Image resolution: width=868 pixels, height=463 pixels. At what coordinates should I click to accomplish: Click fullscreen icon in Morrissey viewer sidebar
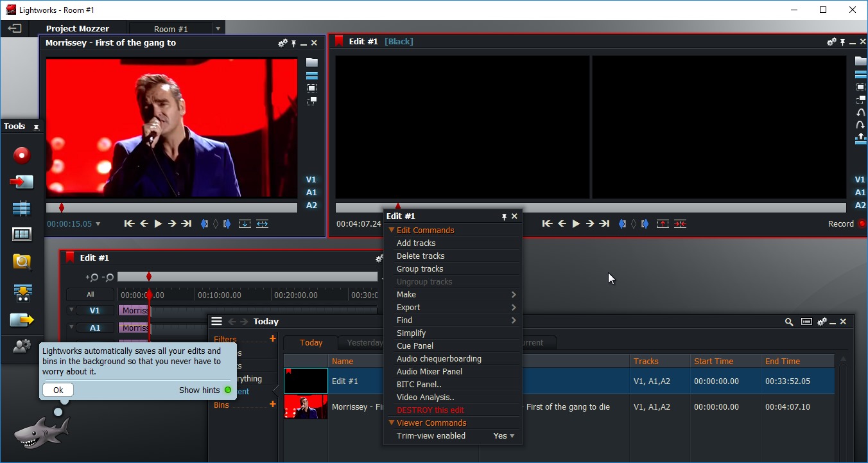coord(312,88)
